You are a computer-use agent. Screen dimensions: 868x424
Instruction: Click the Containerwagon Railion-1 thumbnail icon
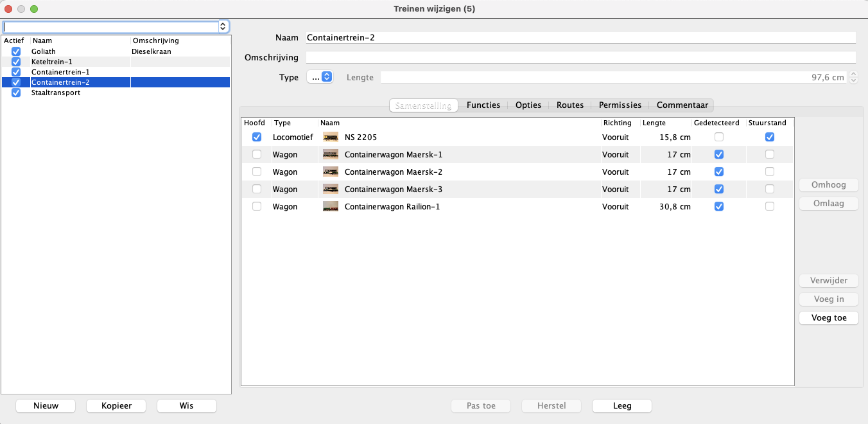click(331, 206)
